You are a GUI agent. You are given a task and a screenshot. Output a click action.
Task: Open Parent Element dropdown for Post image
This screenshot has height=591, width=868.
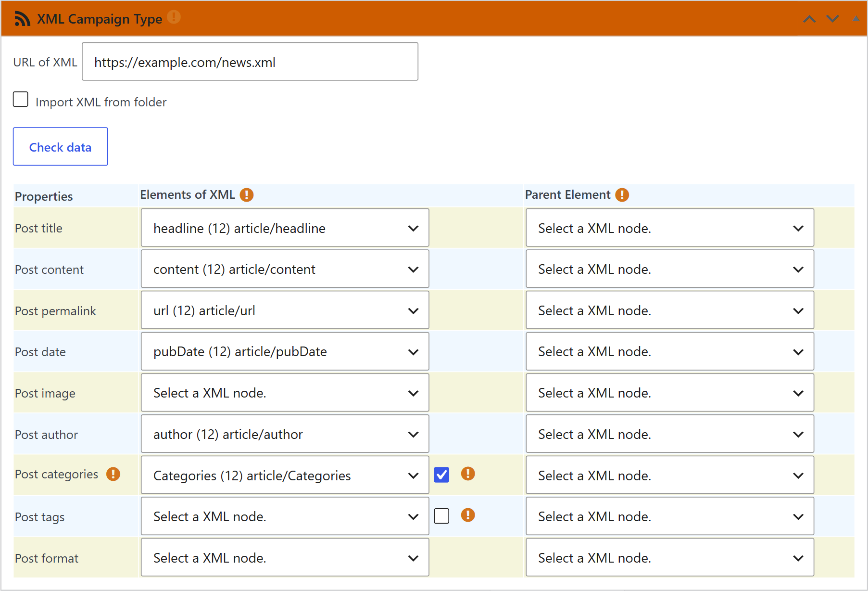click(x=670, y=393)
